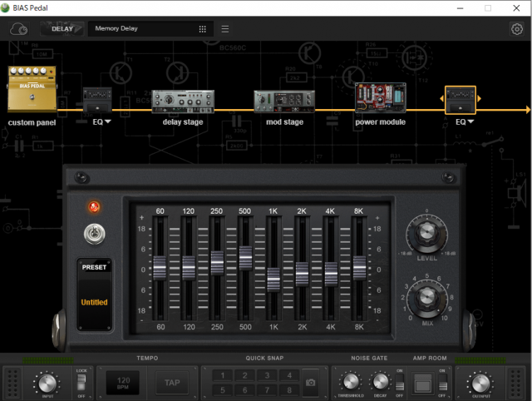Click the noise gate DECAY knob

click(x=381, y=382)
